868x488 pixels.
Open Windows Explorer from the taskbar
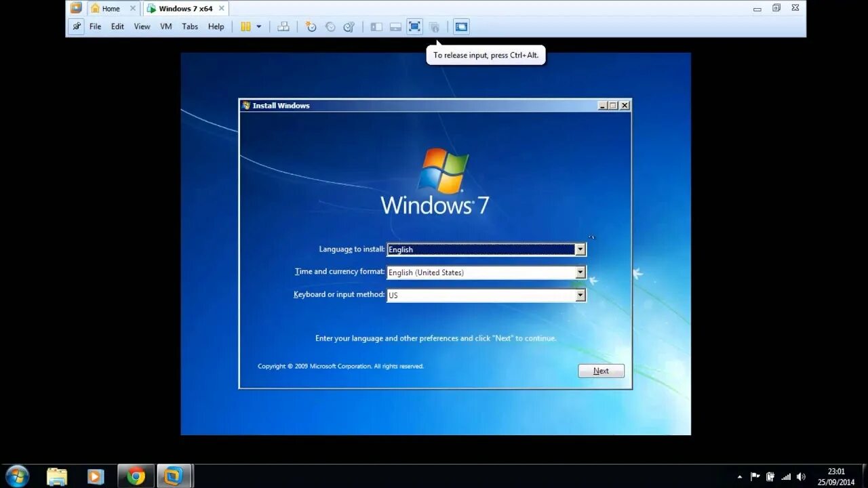pyautogui.click(x=57, y=476)
